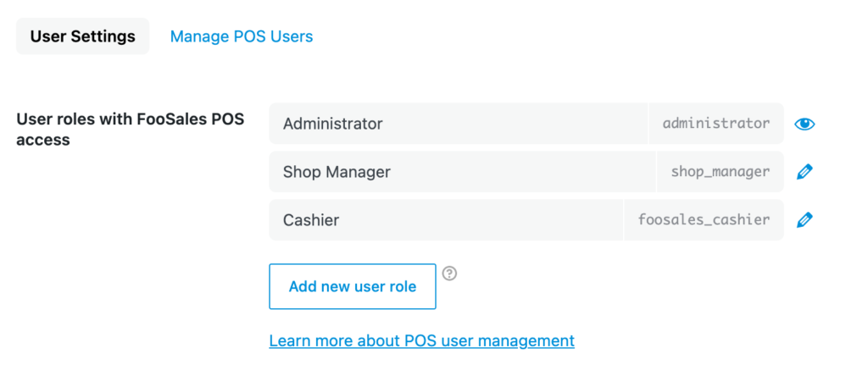
Task: Click the User roles with FooSales POS access label
Action: tap(130, 130)
